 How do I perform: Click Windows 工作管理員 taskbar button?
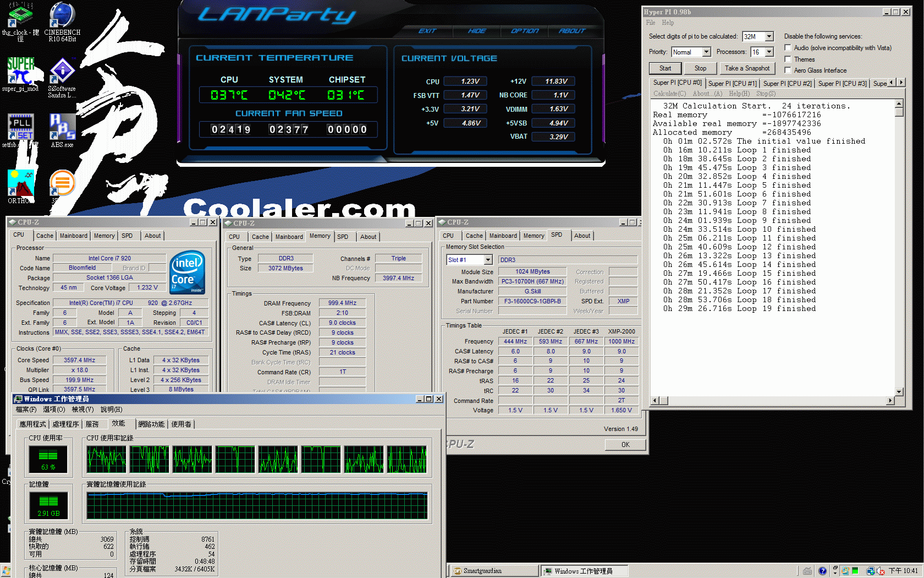pyautogui.click(x=586, y=571)
